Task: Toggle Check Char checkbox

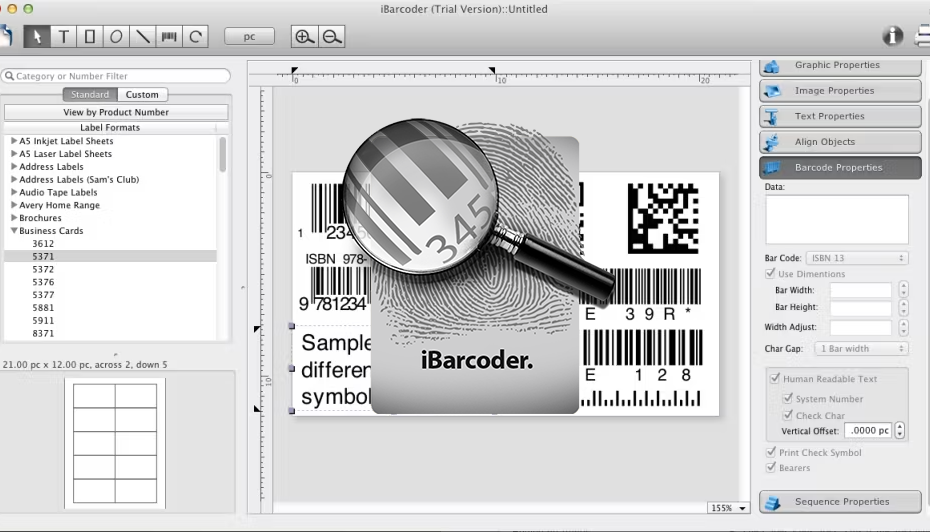Action: point(788,415)
